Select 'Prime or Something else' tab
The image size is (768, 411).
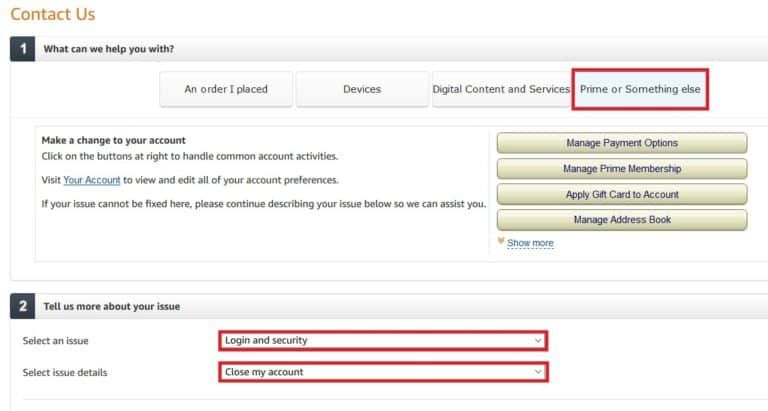coord(640,89)
